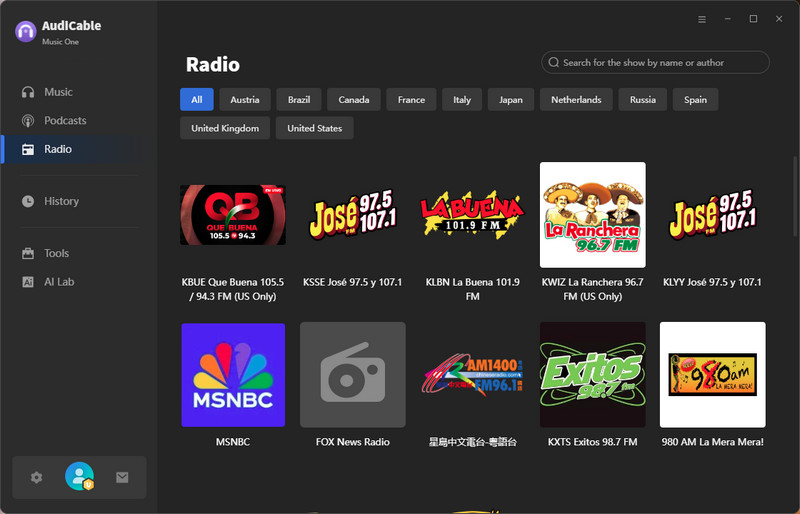
Task: Open KLYY José 97.5 station logo
Action: 713,215
